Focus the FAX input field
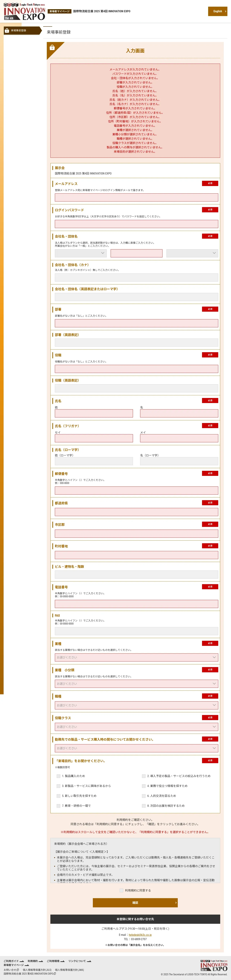 (136, 631)
